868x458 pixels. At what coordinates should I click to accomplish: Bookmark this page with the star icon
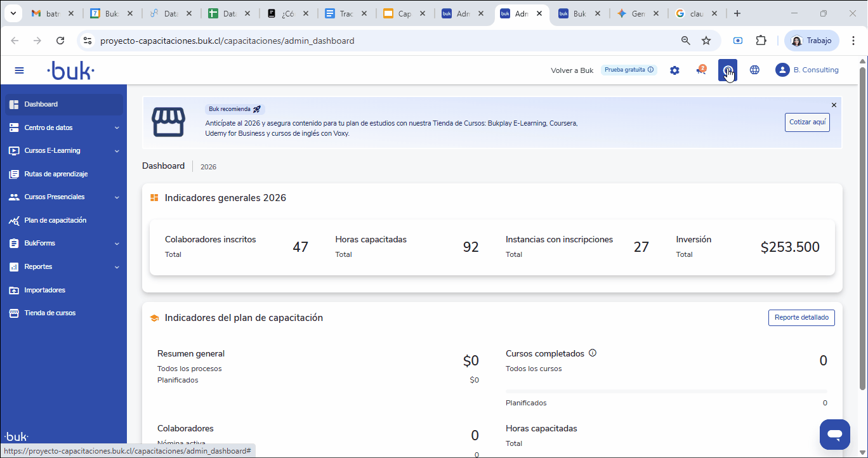click(706, 41)
